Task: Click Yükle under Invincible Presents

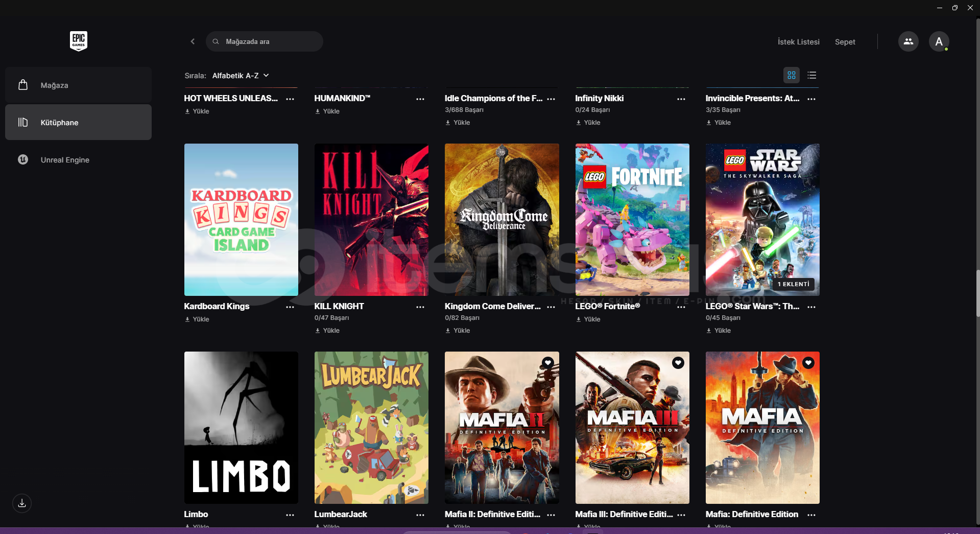Action: click(718, 123)
